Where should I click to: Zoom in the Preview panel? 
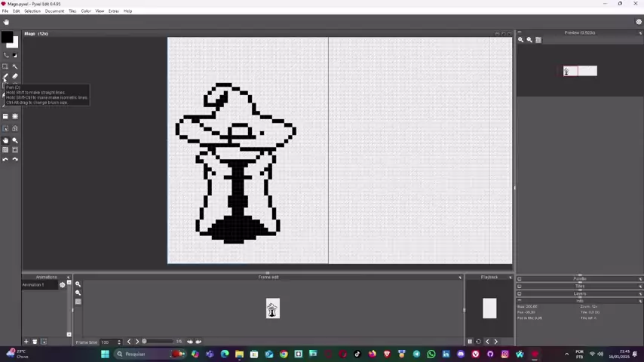click(x=520, y=40)
